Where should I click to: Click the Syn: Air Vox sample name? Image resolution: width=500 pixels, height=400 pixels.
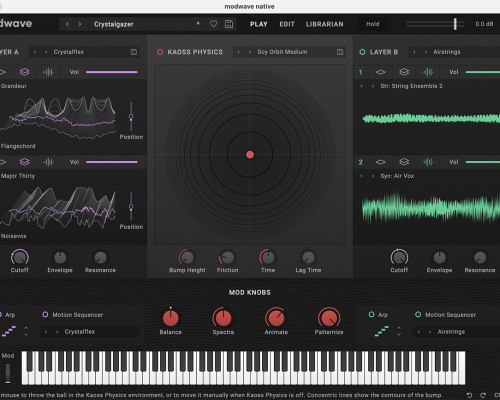[x=397, y=176]
